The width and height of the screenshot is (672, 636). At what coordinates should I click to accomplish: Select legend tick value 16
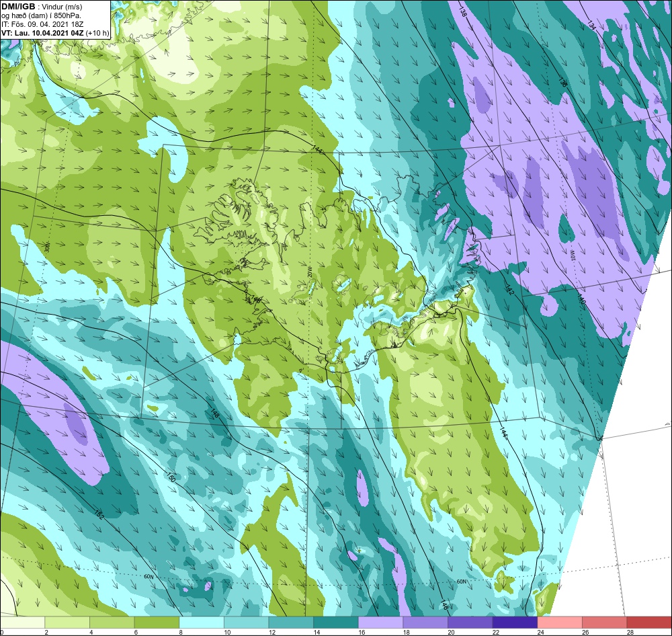362,632
